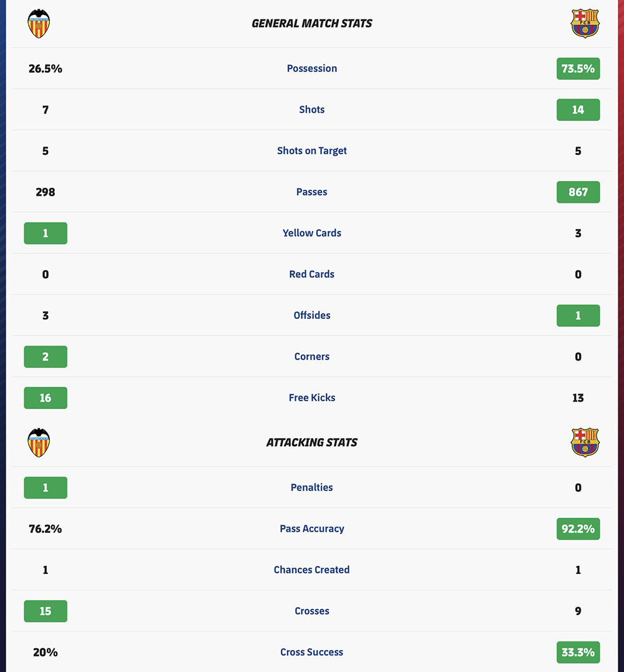Click Valencia's green 1 penalties badge
The width and height of the screenshot is (624, 672).
click(x=46, y=488)
